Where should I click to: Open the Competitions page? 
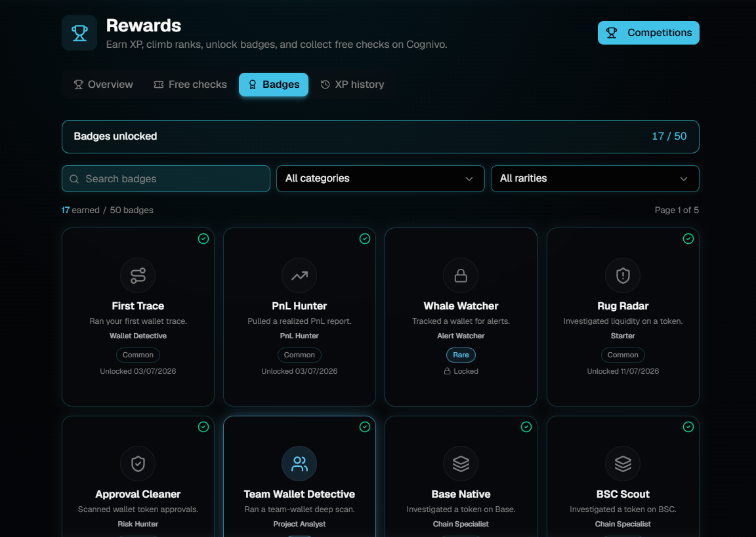(x=648, y=33)
